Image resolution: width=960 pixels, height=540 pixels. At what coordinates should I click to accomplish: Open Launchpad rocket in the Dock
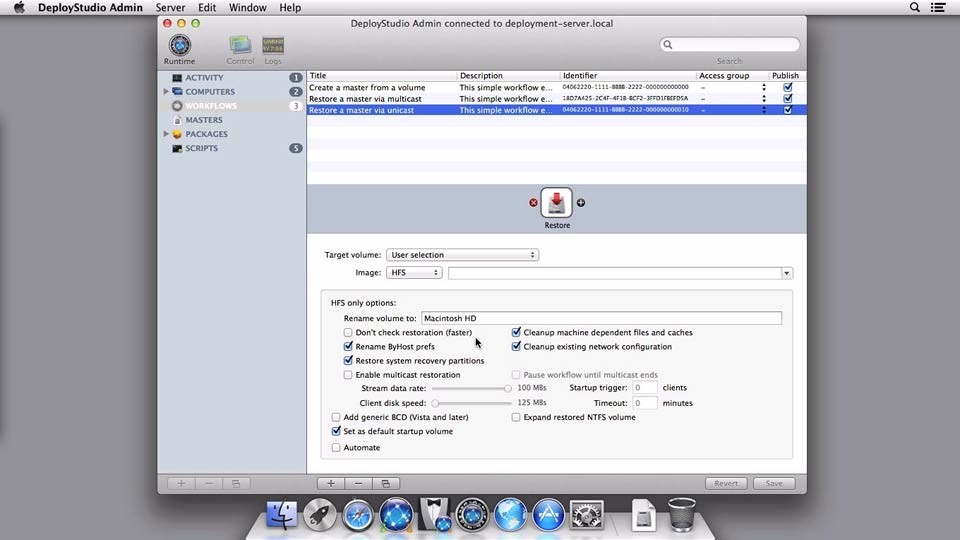pyautogui.click(x=320, y=514)
